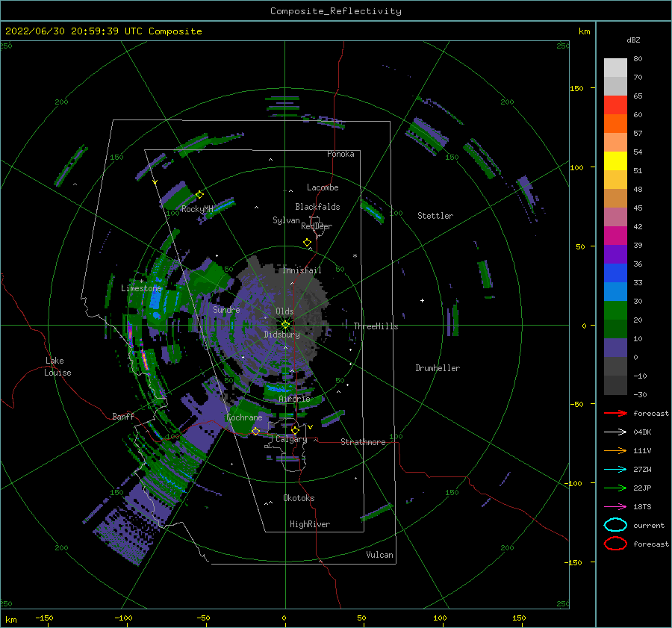Click the Stettler label
Screen dimensions: 672x628
pyautogui.click(x=435, y=216)
